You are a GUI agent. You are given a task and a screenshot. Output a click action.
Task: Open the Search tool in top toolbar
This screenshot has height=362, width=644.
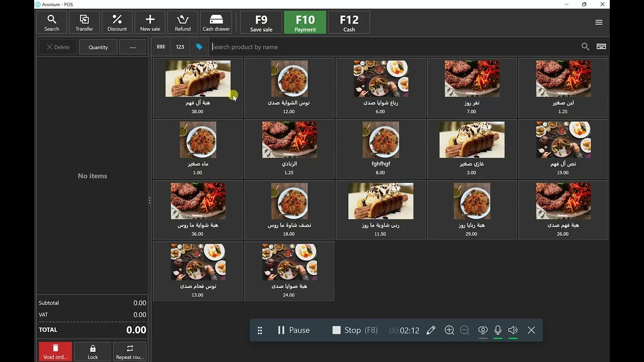click(x=52, y=23)
